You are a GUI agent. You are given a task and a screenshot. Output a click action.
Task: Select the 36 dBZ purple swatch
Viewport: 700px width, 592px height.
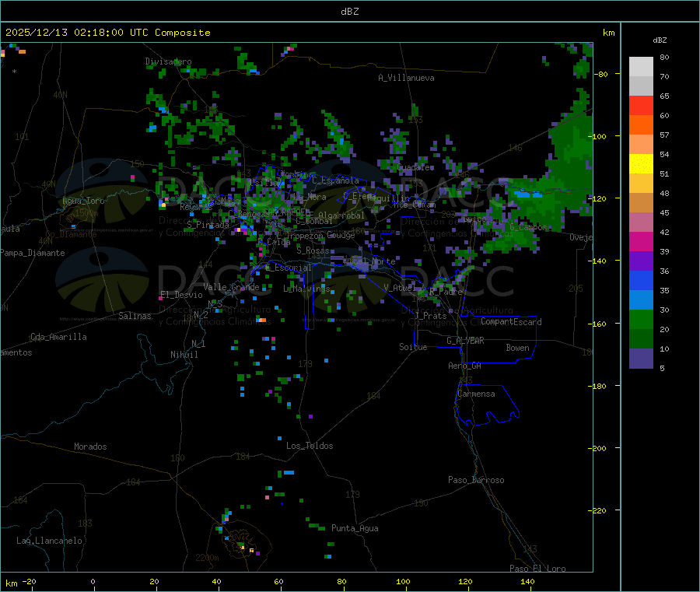[641, 261]
